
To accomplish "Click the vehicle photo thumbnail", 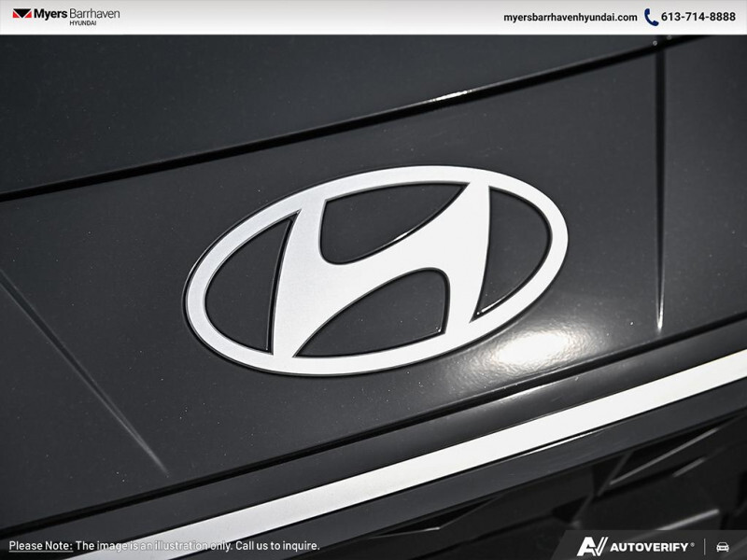I will (x=373, y=280).
